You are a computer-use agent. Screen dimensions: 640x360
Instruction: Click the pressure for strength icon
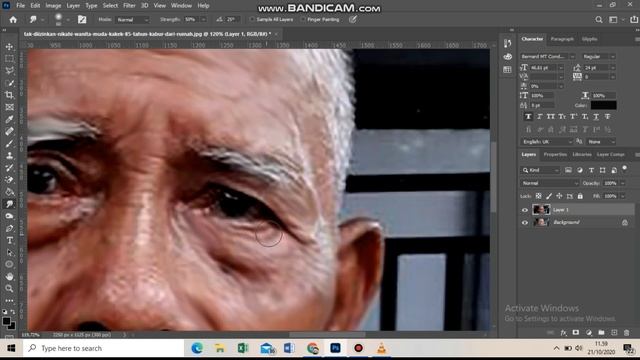click(353, 19)
